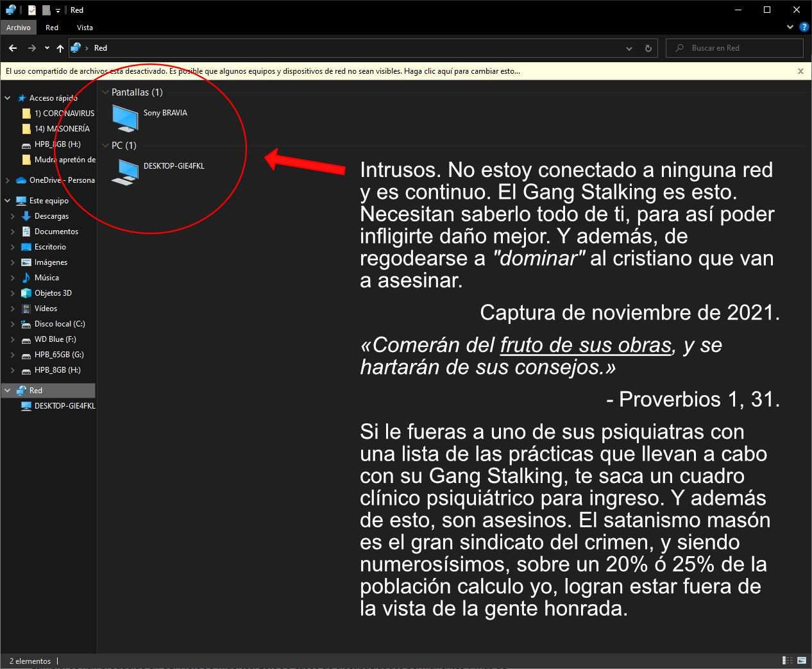
Task: Collapse the PC group header
Action: [x=106, y=146]
